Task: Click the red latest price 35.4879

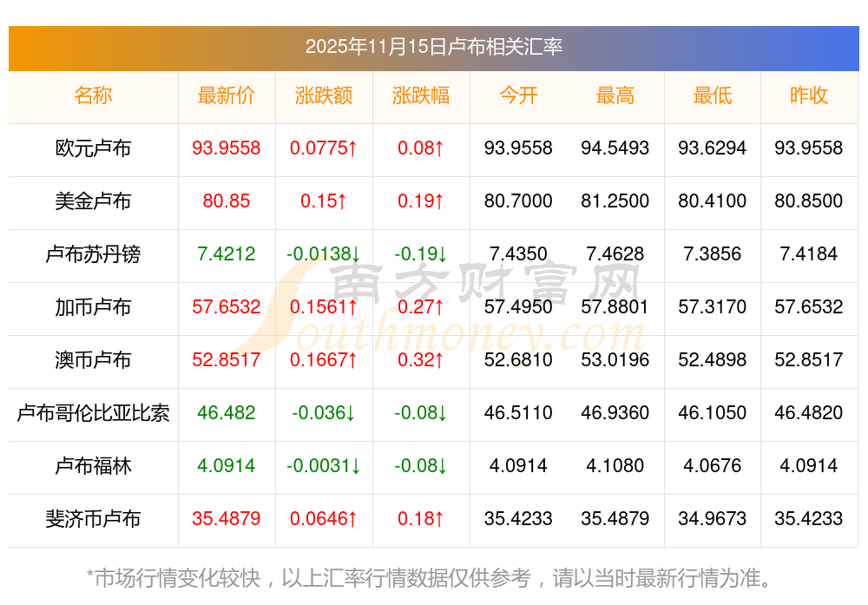Action: tap(227, 519)
